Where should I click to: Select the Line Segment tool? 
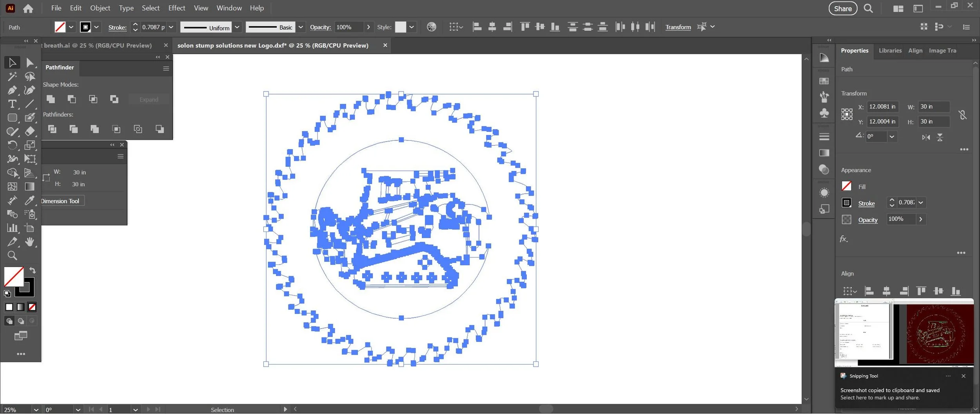point(30,104)
